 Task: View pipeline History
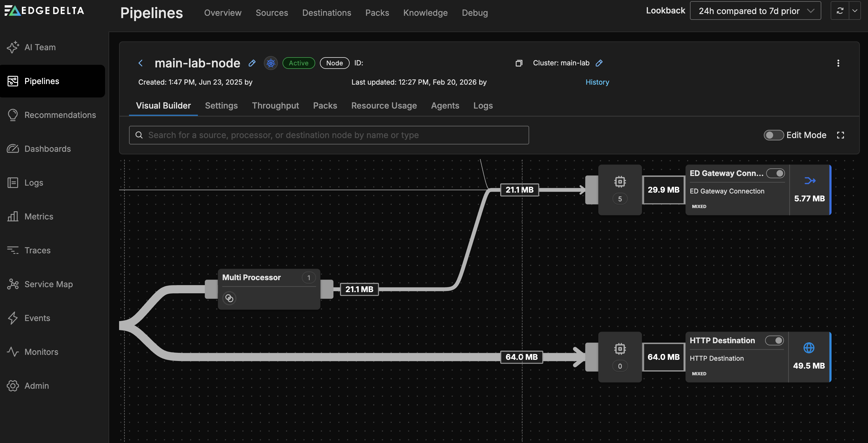click(x=597, y=82)
